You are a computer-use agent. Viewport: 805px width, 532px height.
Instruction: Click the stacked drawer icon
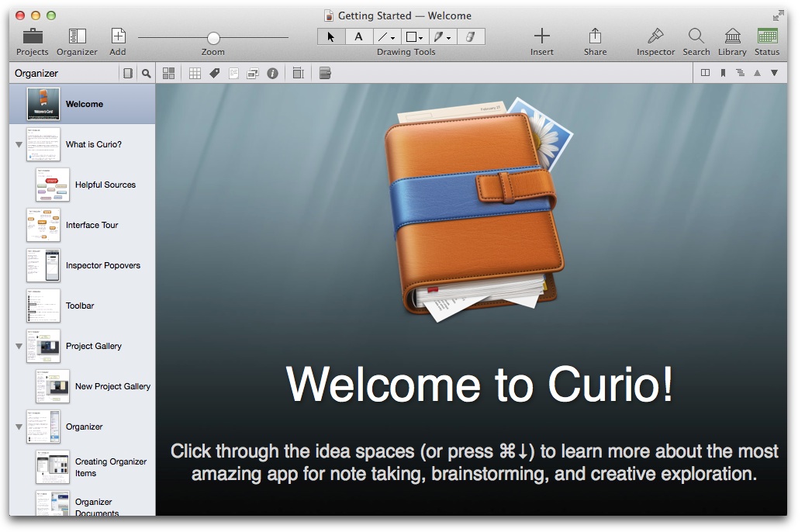pos(325,74)
